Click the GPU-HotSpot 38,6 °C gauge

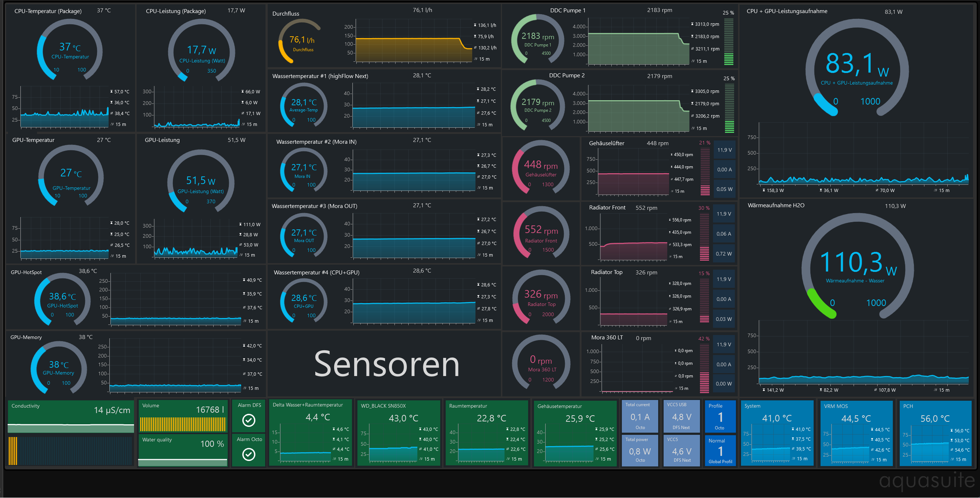click(x=63, y=300)
